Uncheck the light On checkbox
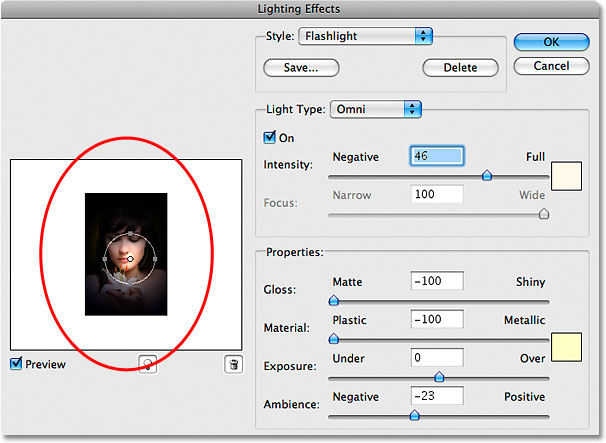Screen dimensions: 606x443 coord(269,137)
